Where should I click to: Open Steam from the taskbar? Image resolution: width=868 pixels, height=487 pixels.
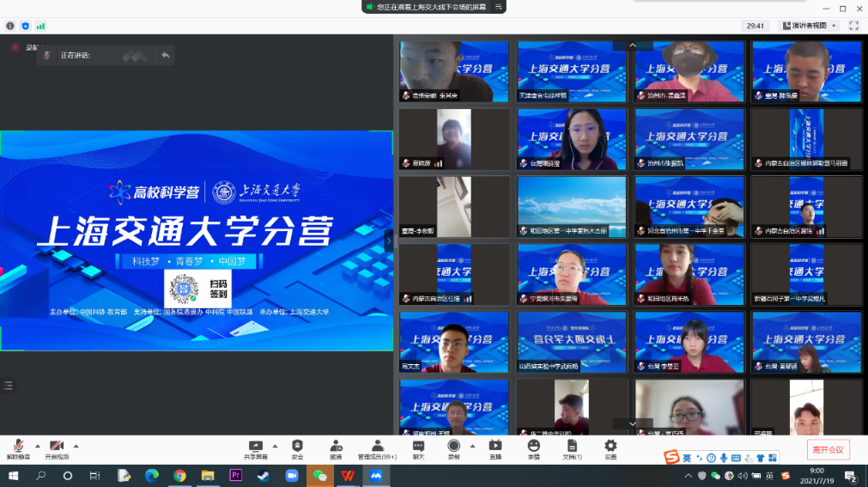(264, 475)
